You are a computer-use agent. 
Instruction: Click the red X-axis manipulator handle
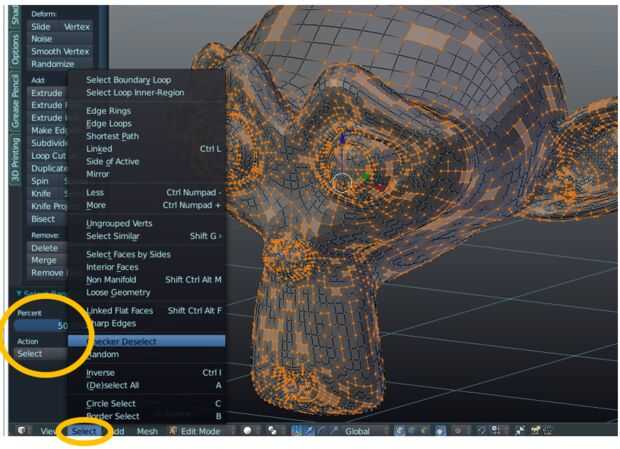[380, 187]
